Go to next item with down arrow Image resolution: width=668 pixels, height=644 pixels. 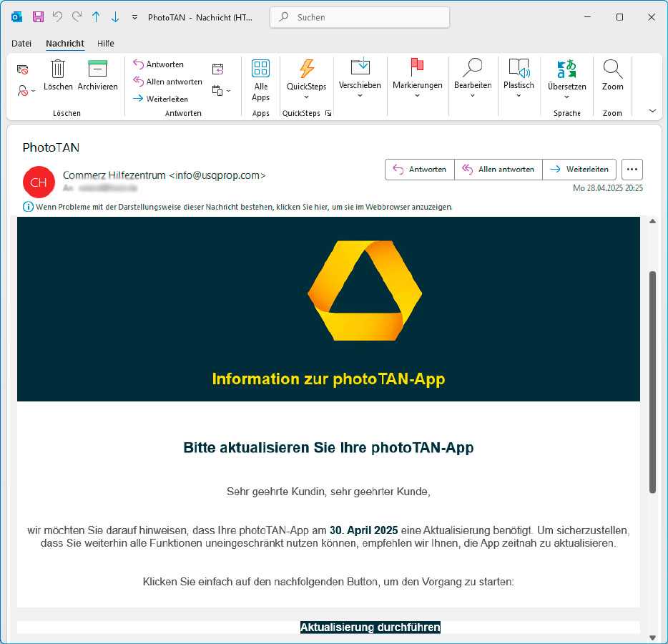115,17
